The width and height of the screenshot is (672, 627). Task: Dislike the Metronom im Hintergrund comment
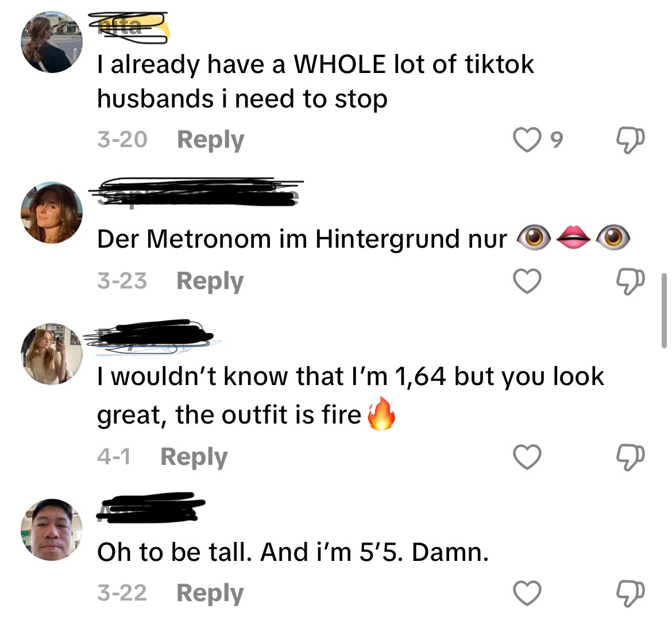[630, 282]
